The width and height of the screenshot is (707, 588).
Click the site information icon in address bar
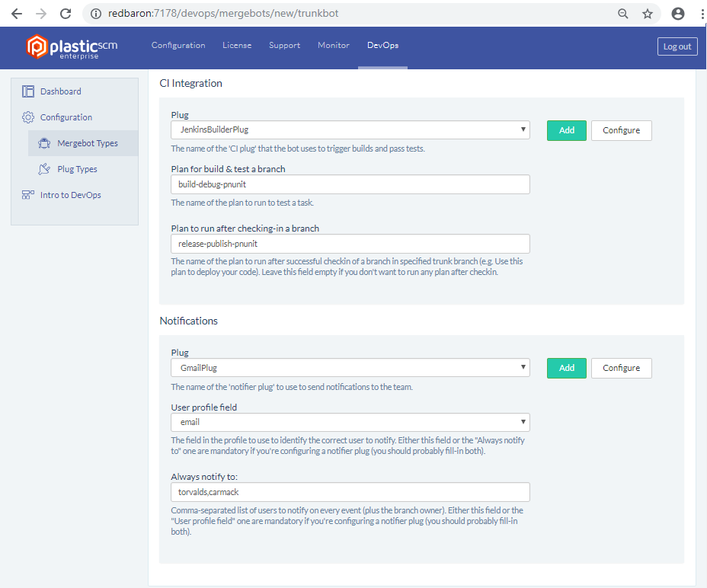coord(96,14)
